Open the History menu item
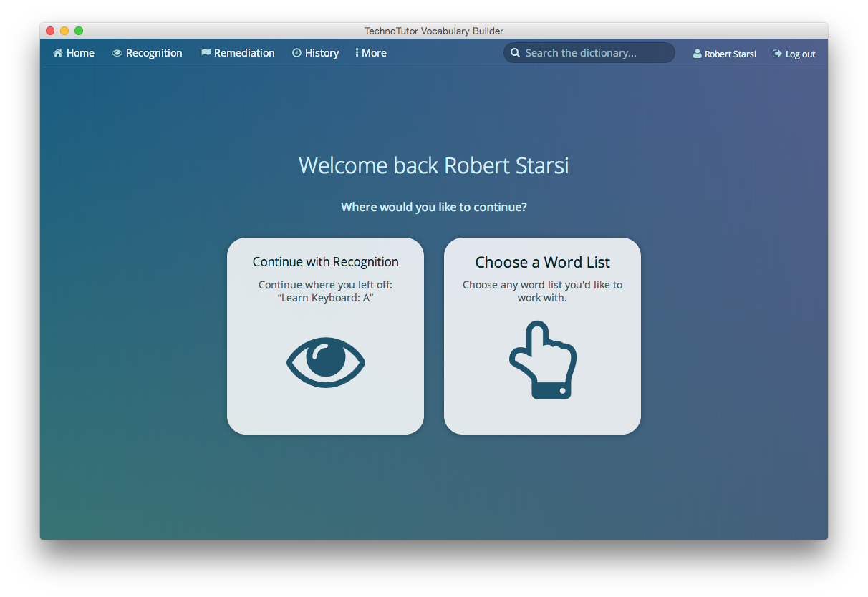 pos(322,52)
